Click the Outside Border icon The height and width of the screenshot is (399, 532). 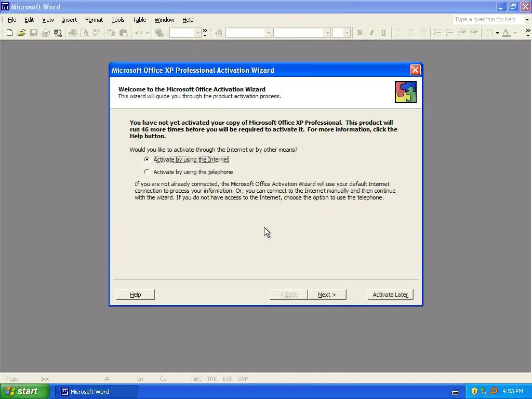[489, 33]
